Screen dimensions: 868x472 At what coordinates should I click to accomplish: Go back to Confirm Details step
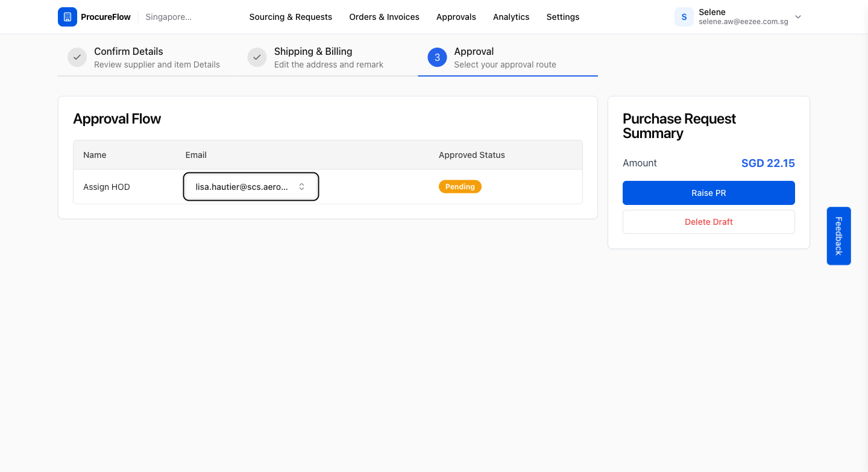(148, 57)
